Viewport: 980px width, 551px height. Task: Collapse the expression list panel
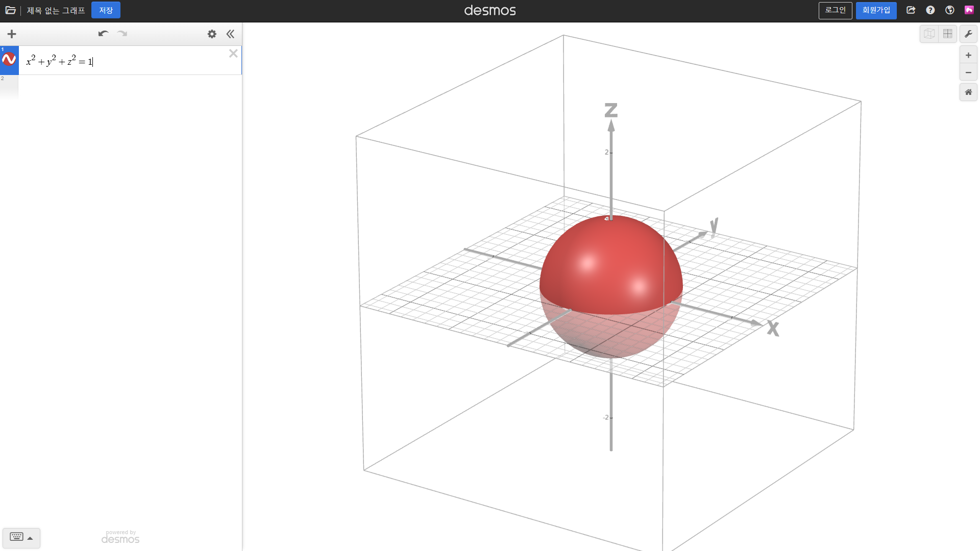pos(230,34)
